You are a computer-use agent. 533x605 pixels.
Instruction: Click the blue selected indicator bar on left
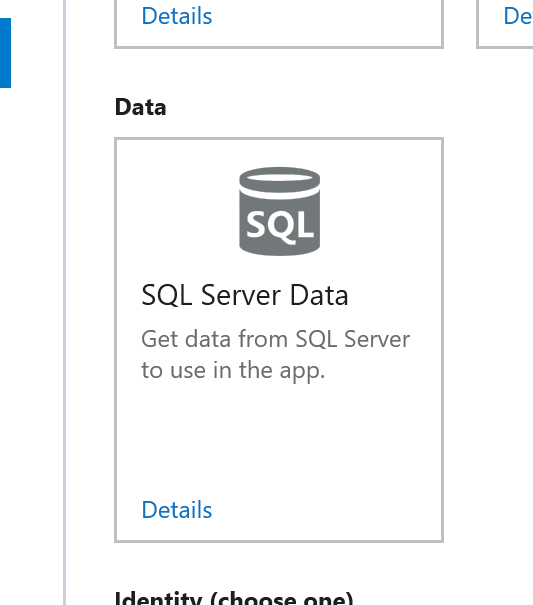5,53
